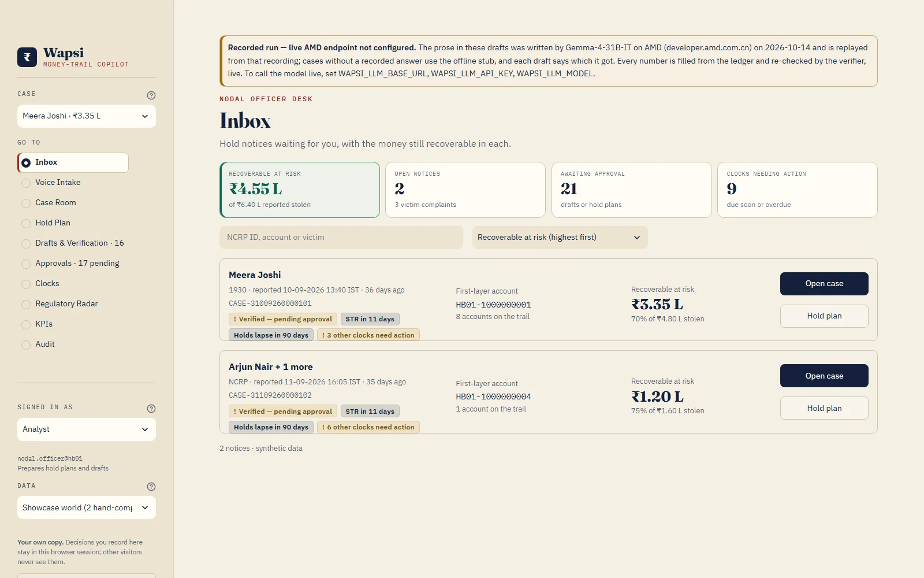Click the help icon next to Data
This screenshot has width=924, height=578.
[151, 487]
